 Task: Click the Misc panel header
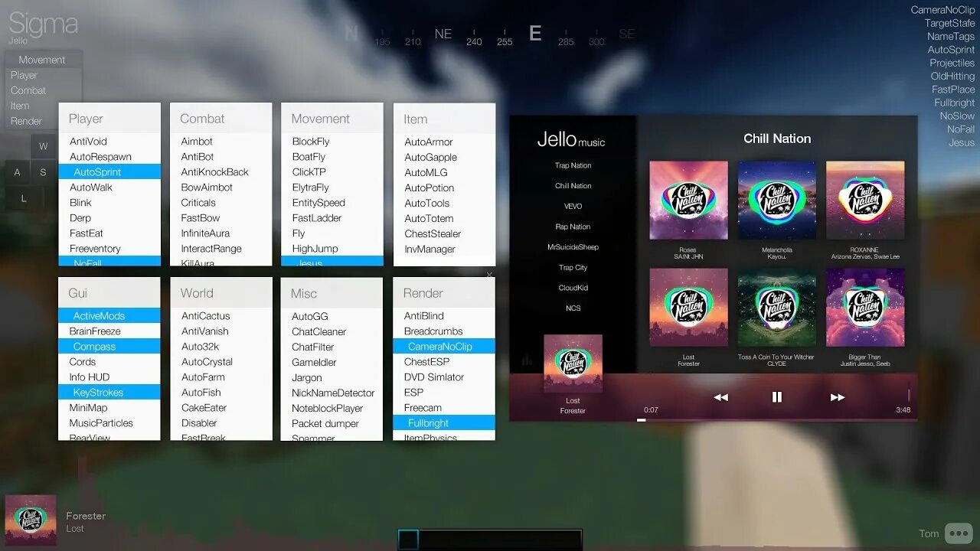click(332, 293)
